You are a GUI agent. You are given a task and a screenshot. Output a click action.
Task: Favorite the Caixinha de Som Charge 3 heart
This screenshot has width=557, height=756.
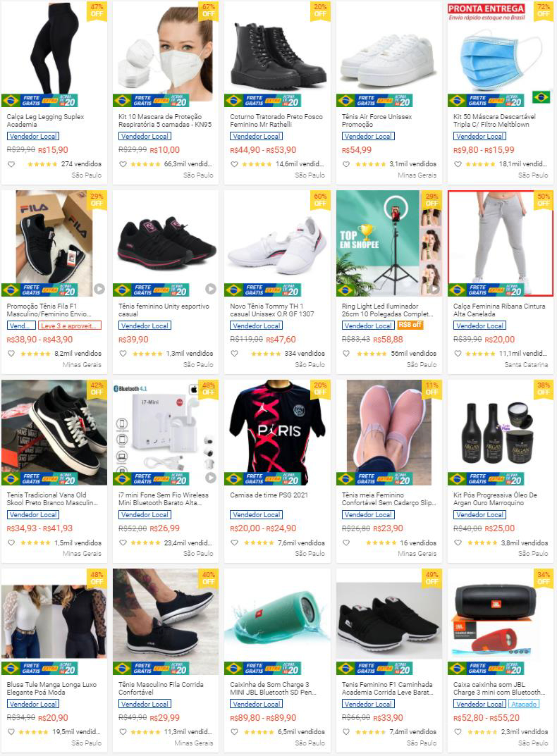point(235,732)
